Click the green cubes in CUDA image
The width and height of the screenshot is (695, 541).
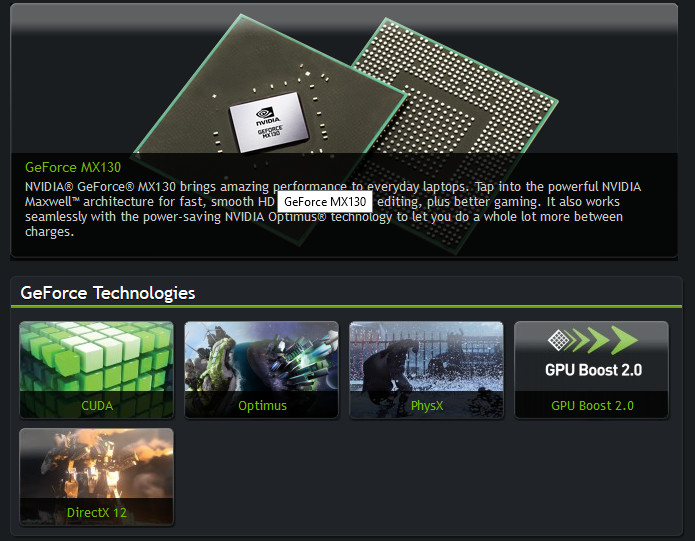pos(97,356)
